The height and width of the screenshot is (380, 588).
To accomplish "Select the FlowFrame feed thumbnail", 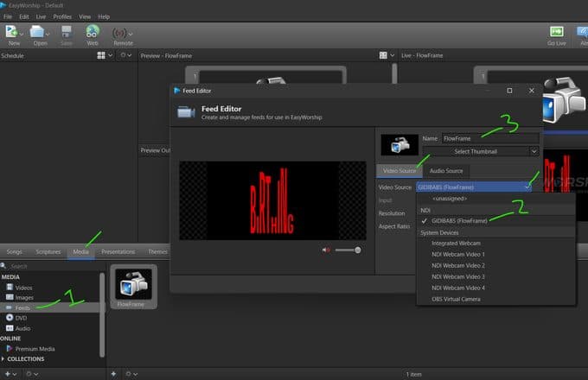I will 134,287.
